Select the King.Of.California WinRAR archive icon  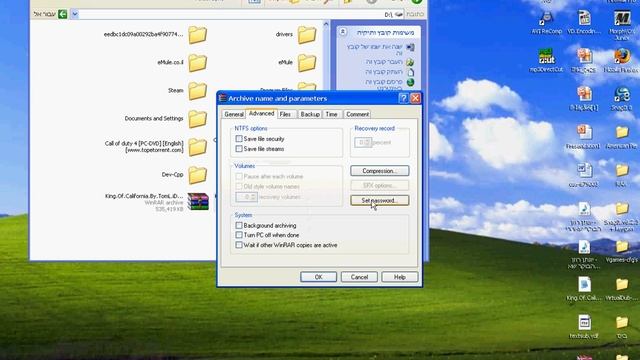tap(198, 202)
